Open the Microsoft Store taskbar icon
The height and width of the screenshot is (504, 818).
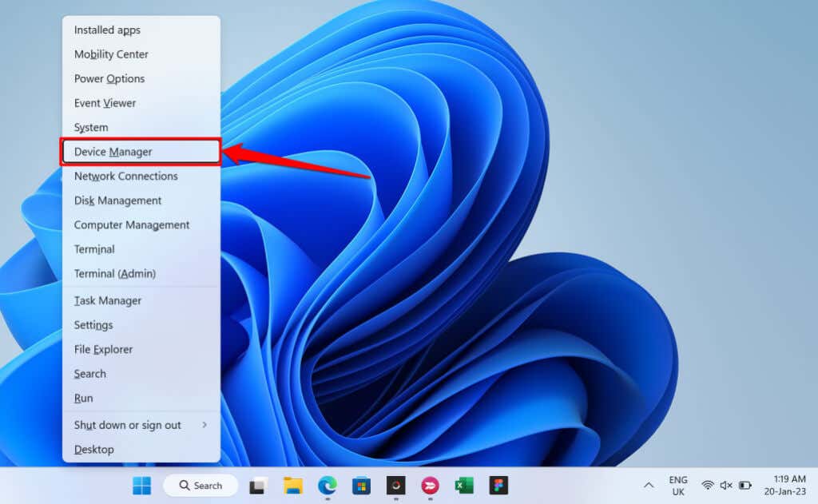(361, 486)
